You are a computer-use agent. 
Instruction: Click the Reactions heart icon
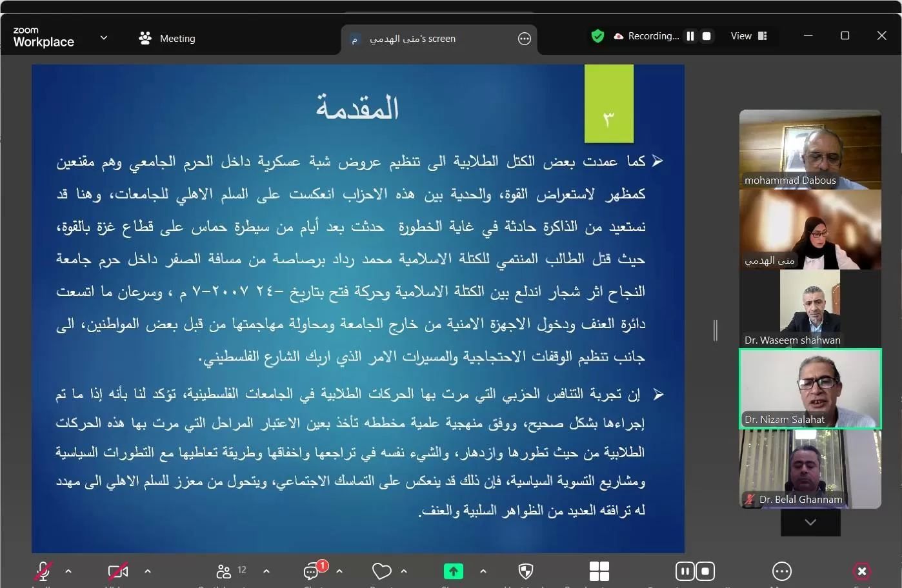click(381, 571)
